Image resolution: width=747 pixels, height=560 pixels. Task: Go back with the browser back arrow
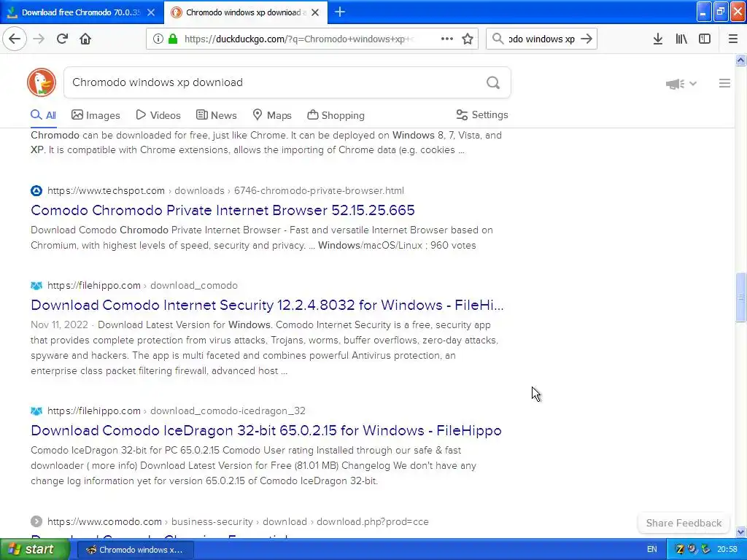click(x=15, y=39)
